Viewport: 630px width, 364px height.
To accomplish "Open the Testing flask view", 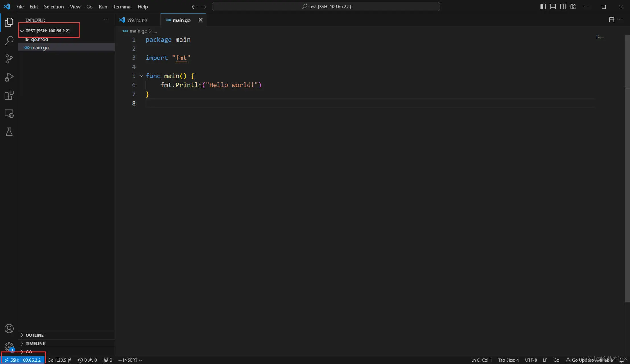I will [9, 132].
